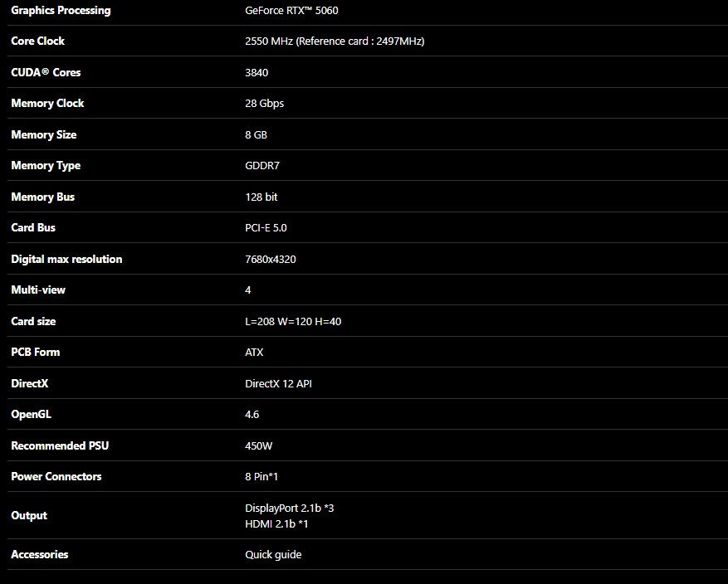Click the Multi-view label

tap(38, 290)
